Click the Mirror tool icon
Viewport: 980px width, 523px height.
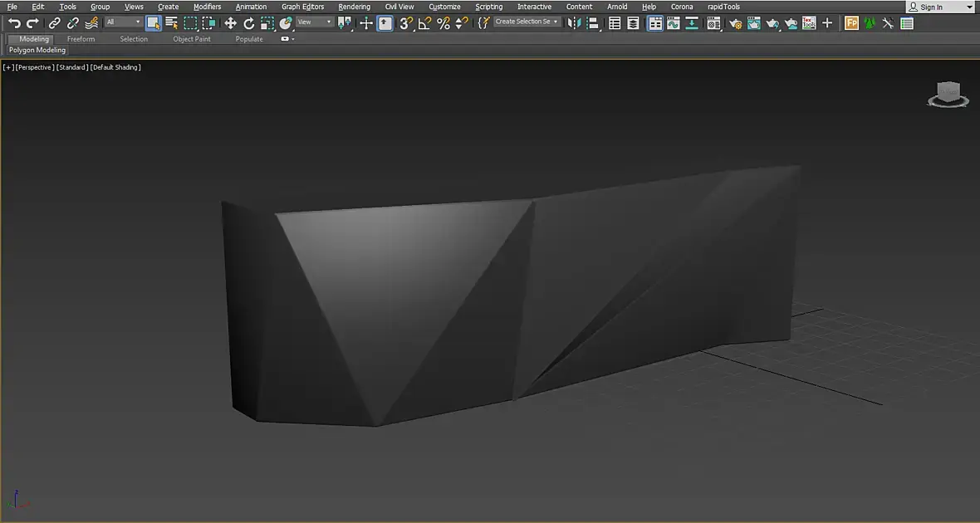click(x=574, y=23)
